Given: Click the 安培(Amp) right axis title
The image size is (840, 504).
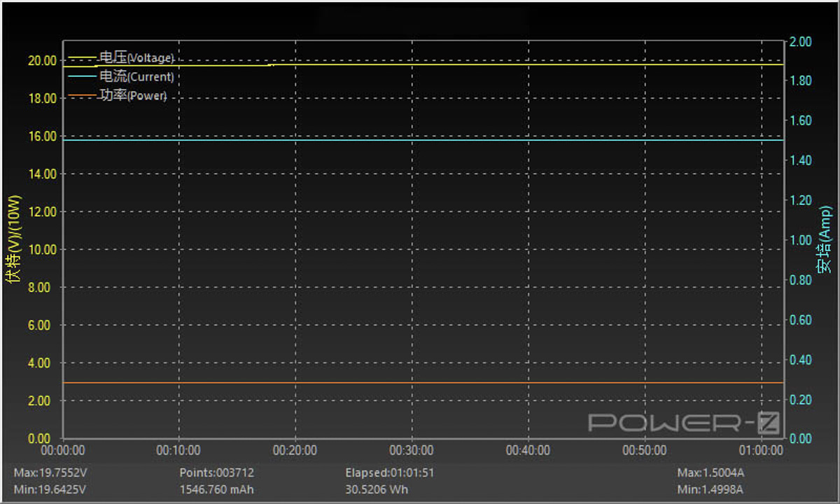Looking at the screenshot, I should (x=825, y=239).
